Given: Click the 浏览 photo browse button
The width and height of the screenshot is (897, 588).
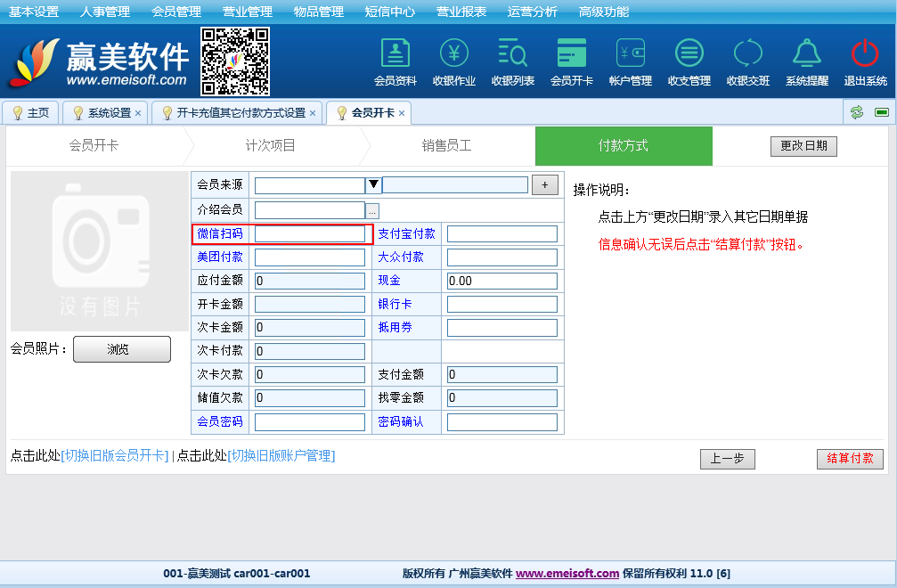Looking at the screenshot, I should pyautogui.click(x=121, y=349).
